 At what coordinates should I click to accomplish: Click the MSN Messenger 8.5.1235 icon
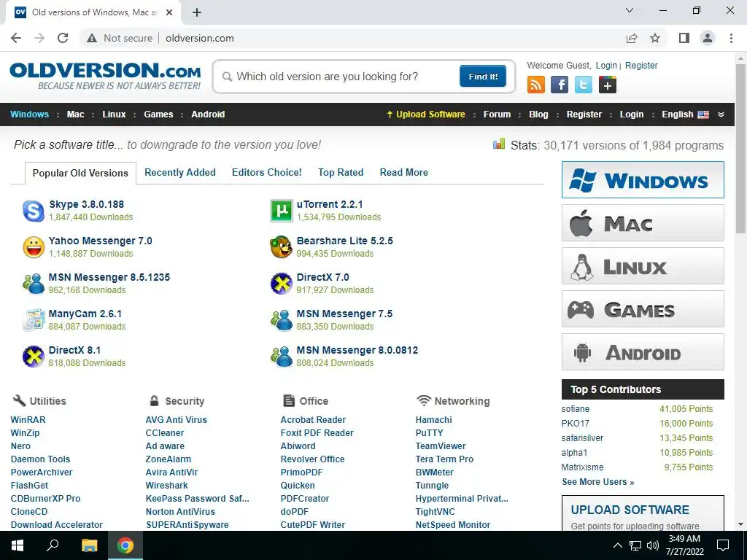coord(34,284)
